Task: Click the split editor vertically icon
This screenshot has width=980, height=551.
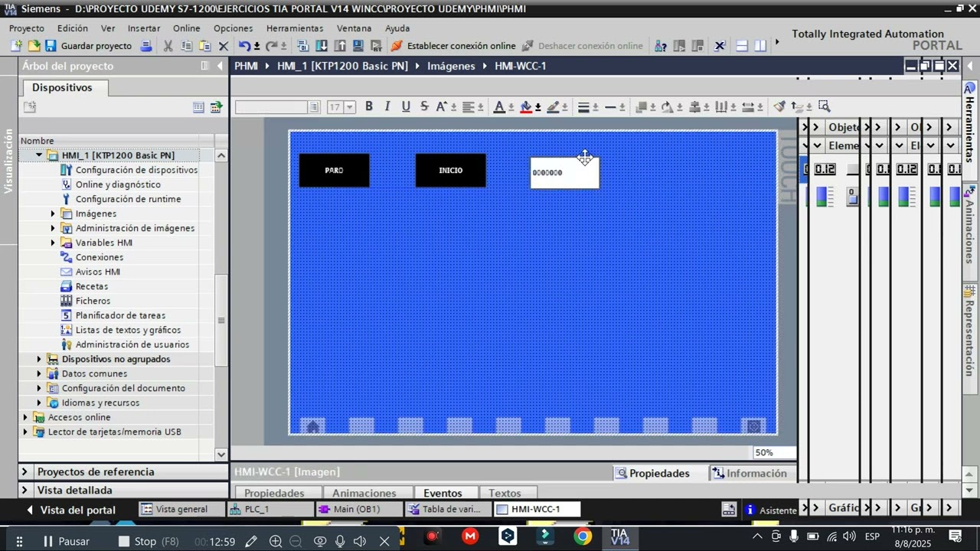Action: [760, 46]
